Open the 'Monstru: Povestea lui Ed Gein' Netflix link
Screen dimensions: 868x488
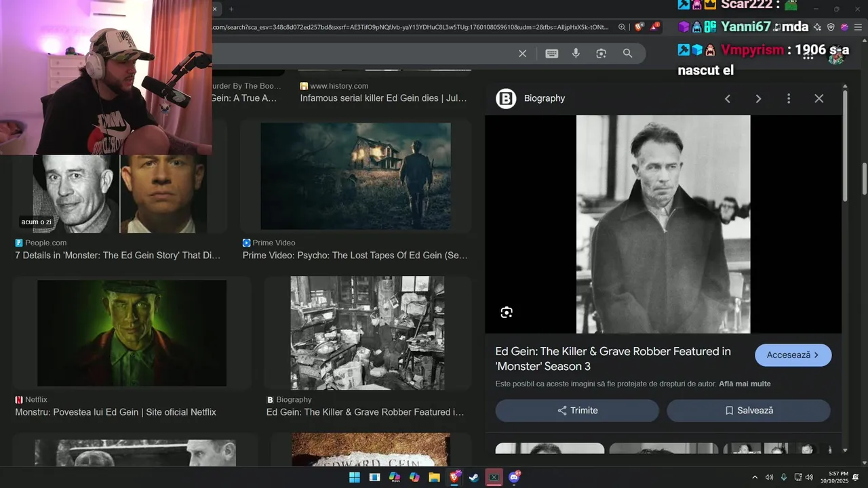(116, 412)
